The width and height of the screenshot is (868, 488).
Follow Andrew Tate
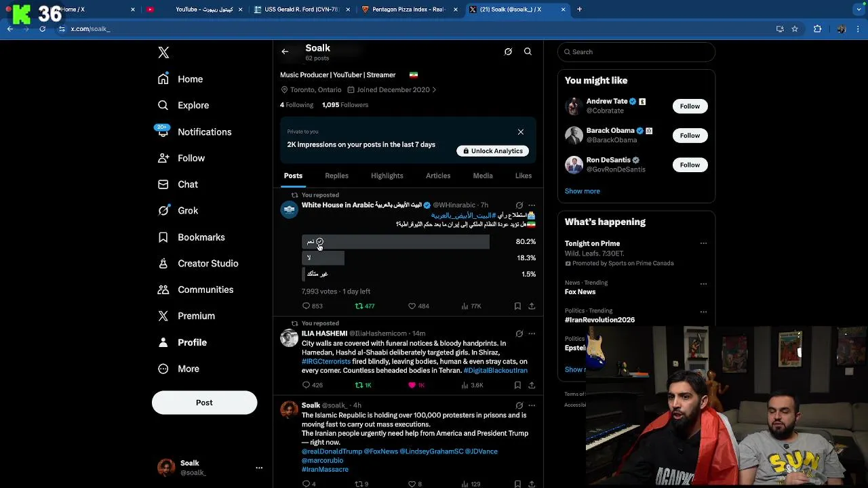coord(690,106)
